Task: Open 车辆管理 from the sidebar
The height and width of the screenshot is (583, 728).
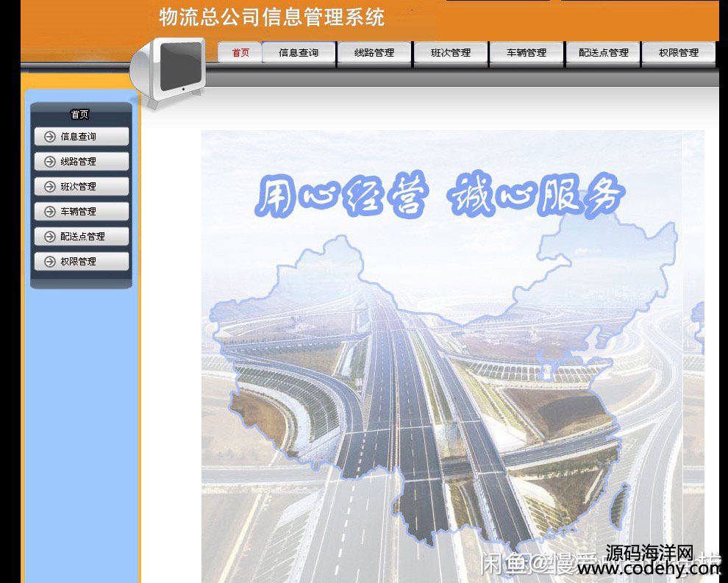Action: 81,212
